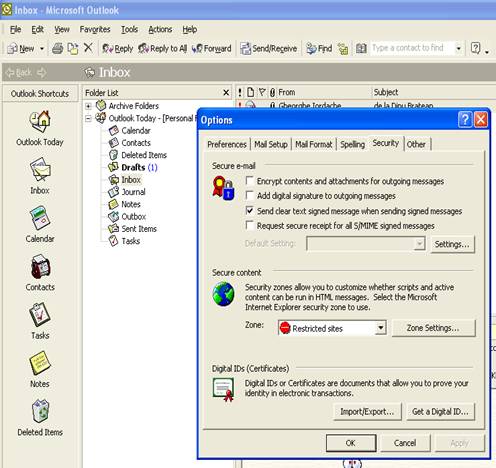Image resolution: width=496 pixels, height=468 pixels.
Task: Delete message with X toolbar icon
Action: tap(88, 48)
